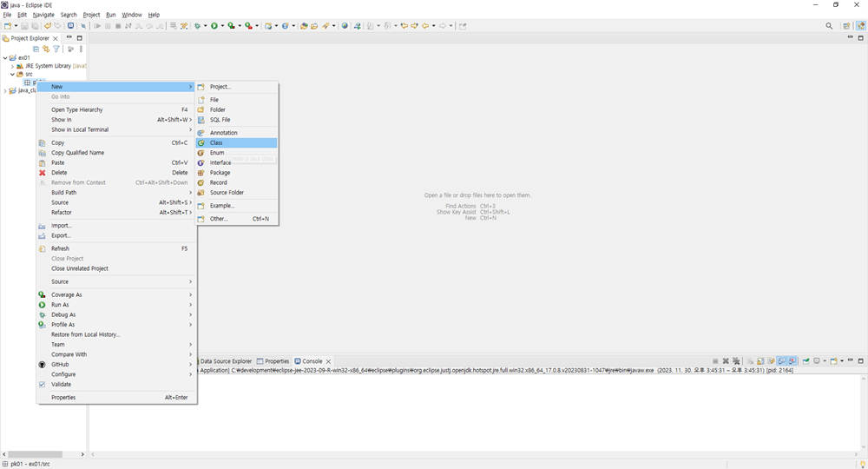Click Remove All Terminated Launches icon
868x469 pixels.
736,361
